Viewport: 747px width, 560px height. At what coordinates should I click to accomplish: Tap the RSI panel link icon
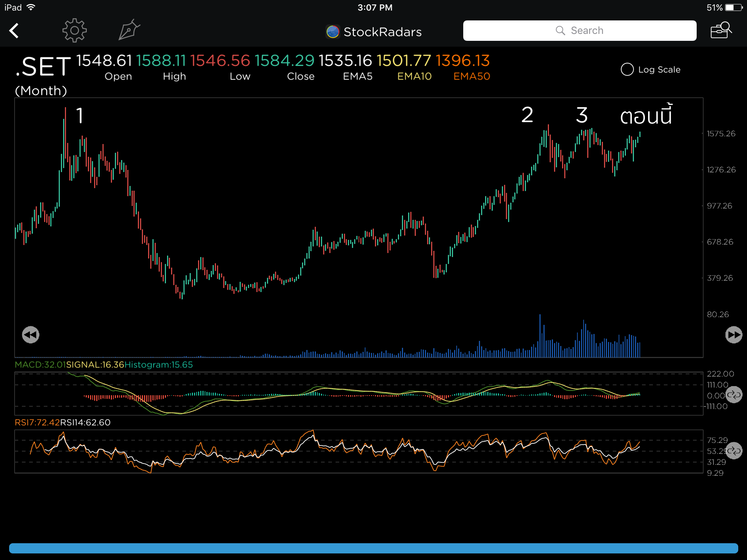pos(734,451)
